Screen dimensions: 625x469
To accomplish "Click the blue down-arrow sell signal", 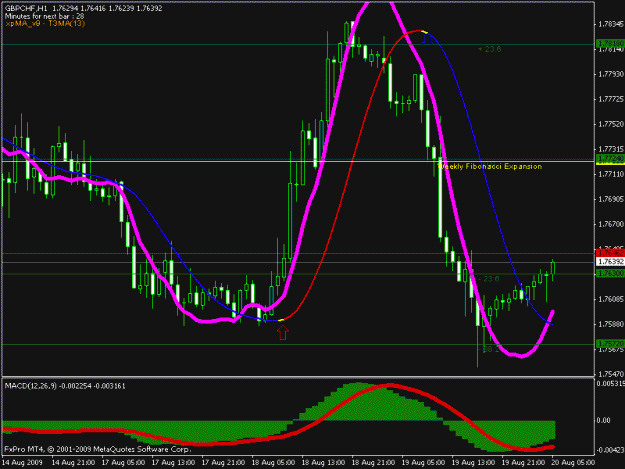I will pos(427,41).
